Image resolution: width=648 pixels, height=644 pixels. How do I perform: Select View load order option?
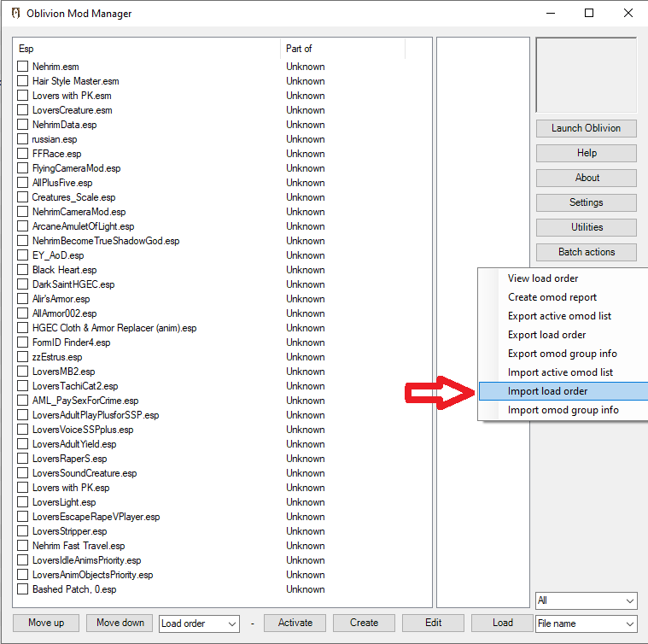click(543, 278)
